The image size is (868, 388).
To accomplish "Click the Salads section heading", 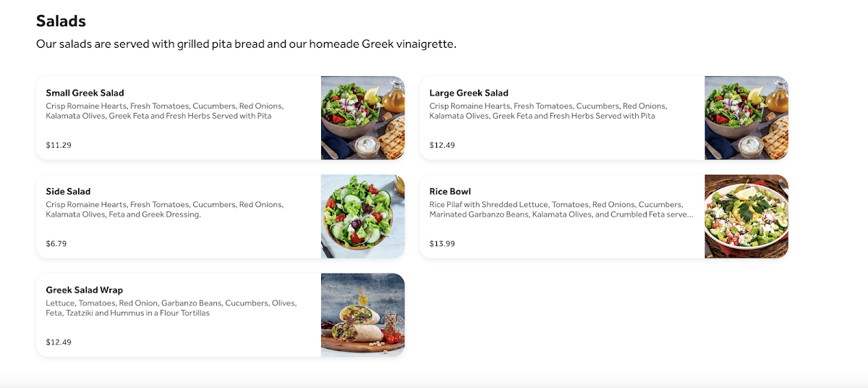I will coord(61,21).
